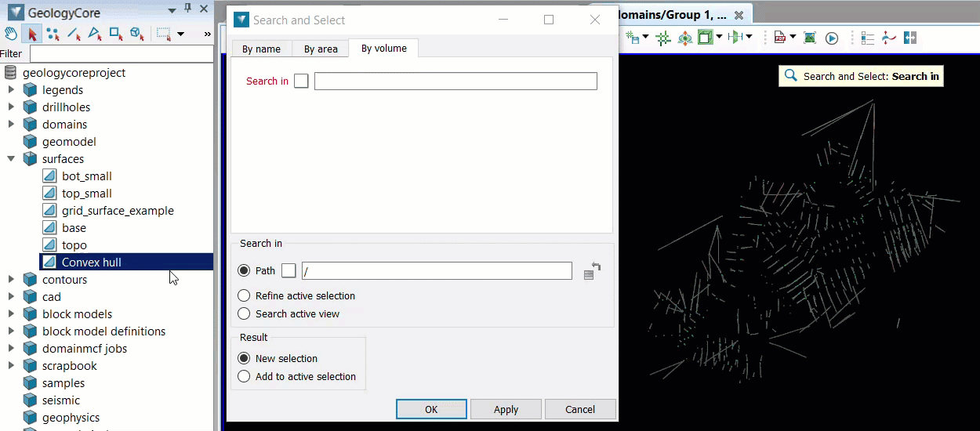
Task: Choose the 3D block selection tool
Action: pyautogui.click(x=137, y=34)
